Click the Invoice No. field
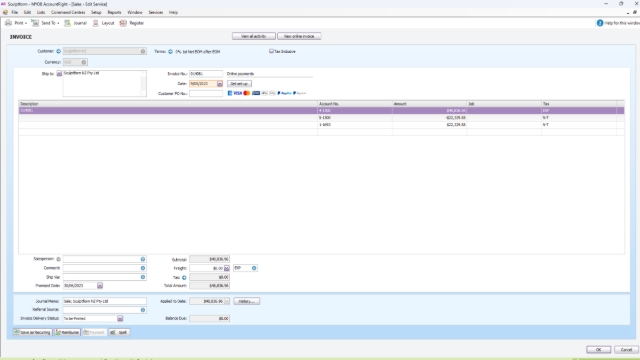640x360 pixels. 206,74
